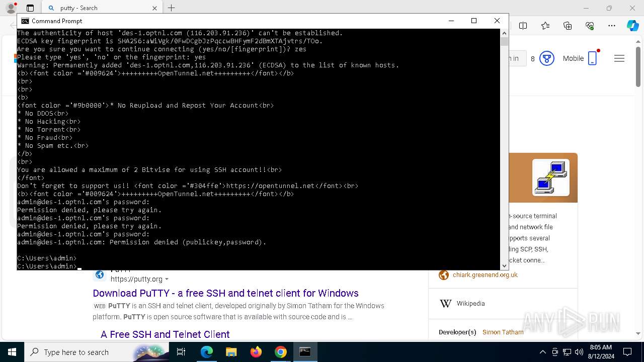Toggle Edge split screen view
Viewport: 644px width, 362px height.
click(x=523, y=26)
